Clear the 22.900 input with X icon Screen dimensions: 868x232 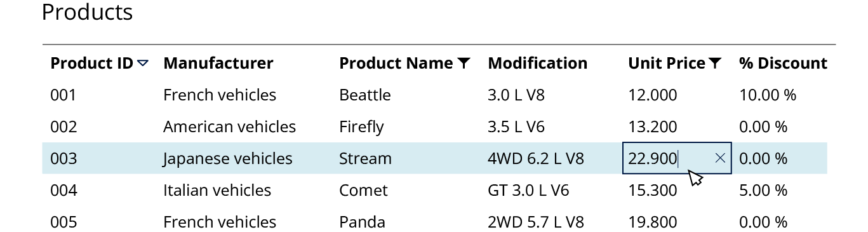point(720,158)
